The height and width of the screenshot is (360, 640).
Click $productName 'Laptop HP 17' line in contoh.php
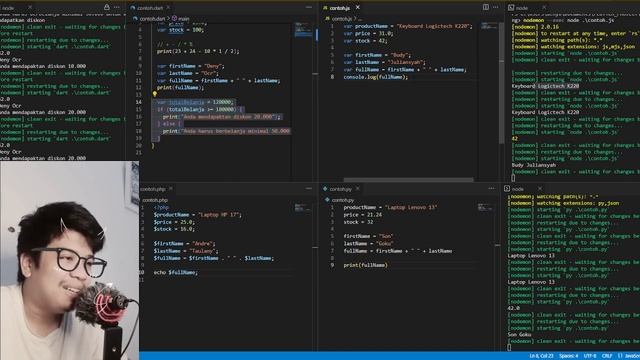[198, 215]
